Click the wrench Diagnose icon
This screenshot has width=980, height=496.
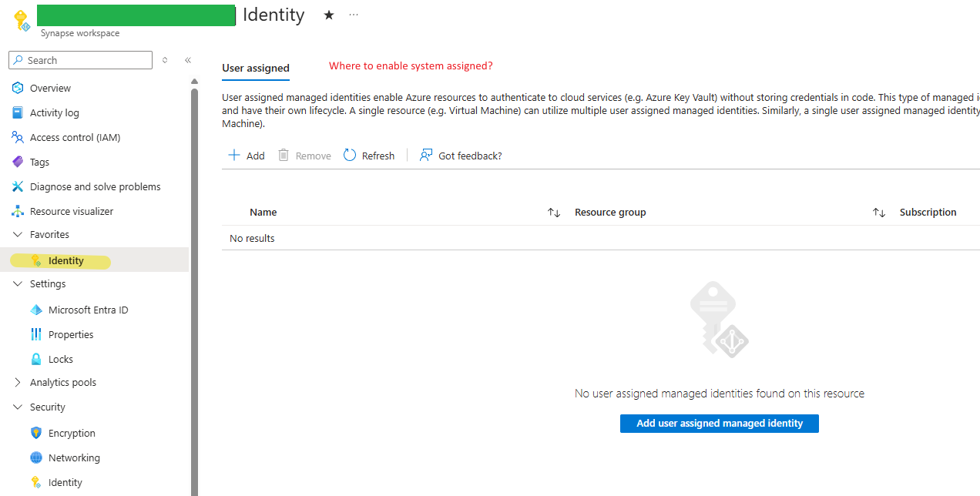pyautogui.click(x=18, y=186)
